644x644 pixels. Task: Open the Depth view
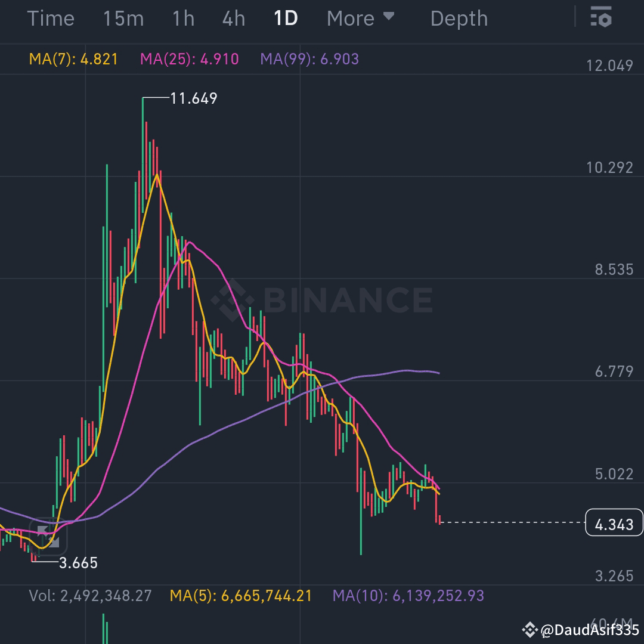click(459, 18)
